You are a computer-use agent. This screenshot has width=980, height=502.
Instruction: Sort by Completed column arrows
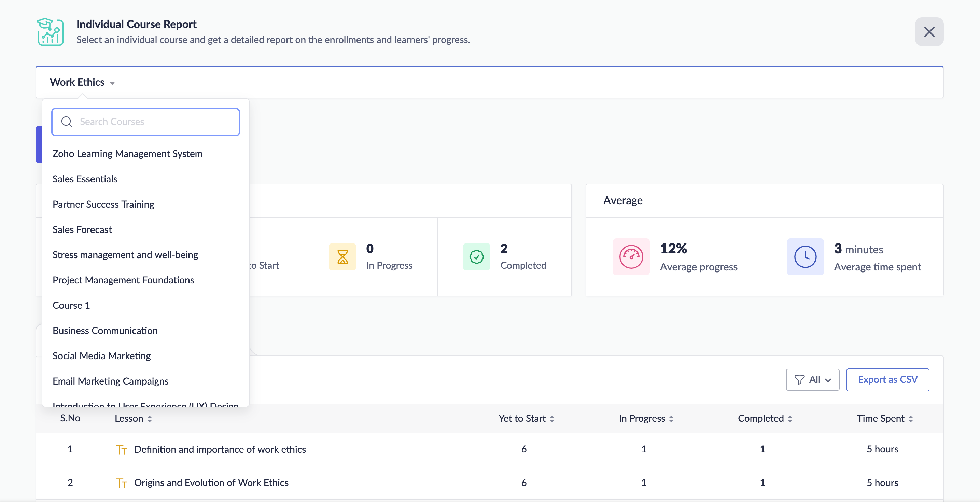tap(790, 419)
